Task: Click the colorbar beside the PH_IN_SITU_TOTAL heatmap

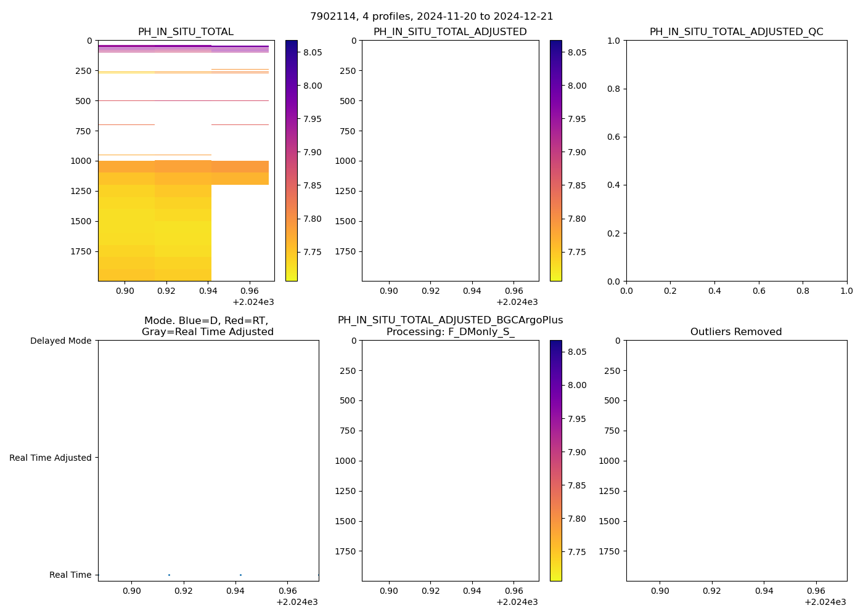Action: [291, 160]
